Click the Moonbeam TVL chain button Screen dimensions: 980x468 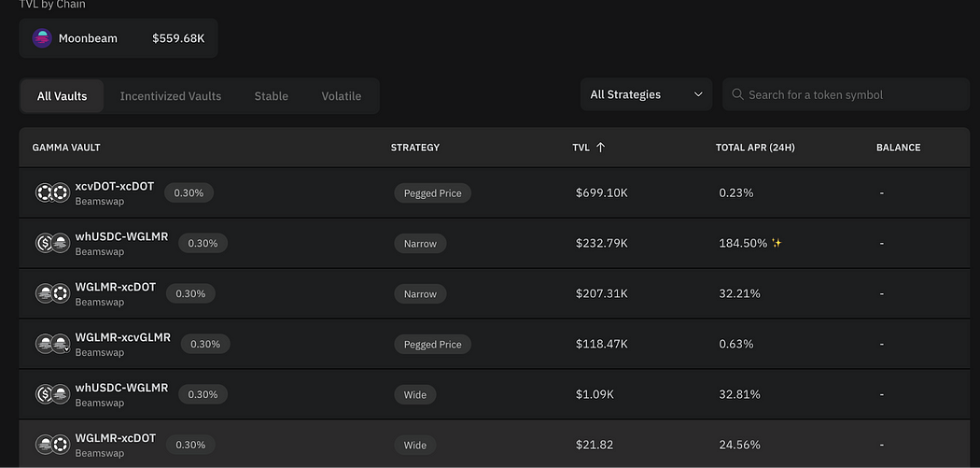[119, 38]
